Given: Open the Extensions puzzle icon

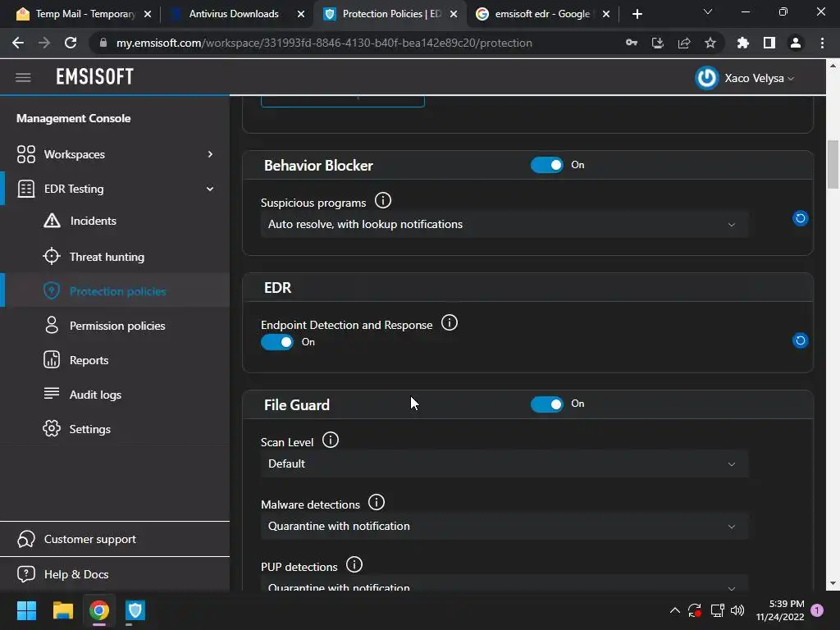Looking at the screenshot, I should click(743, 43).
